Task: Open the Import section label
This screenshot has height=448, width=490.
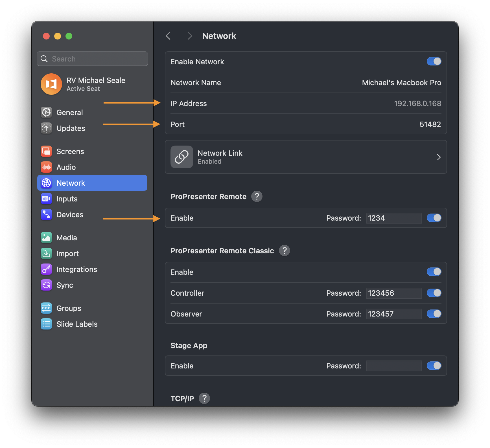Action: 67,254
